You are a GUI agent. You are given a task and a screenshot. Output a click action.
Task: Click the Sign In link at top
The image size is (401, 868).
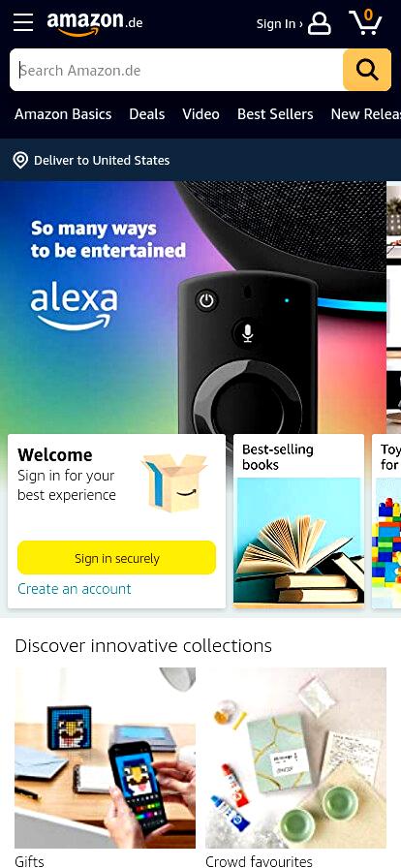pos(279,24)
